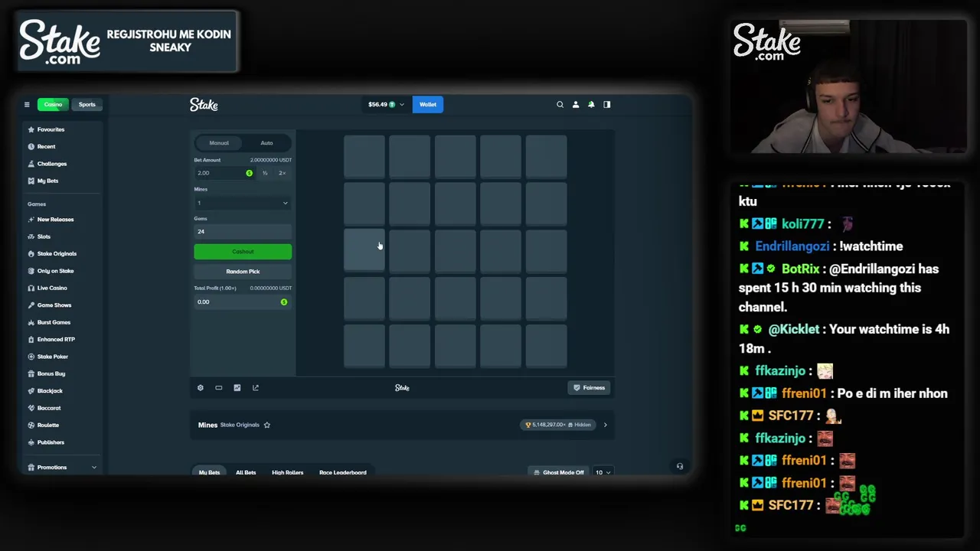Switch to Race Leaderboard tab
Viewport: 980px width, 551px height.
coord(342,472)
